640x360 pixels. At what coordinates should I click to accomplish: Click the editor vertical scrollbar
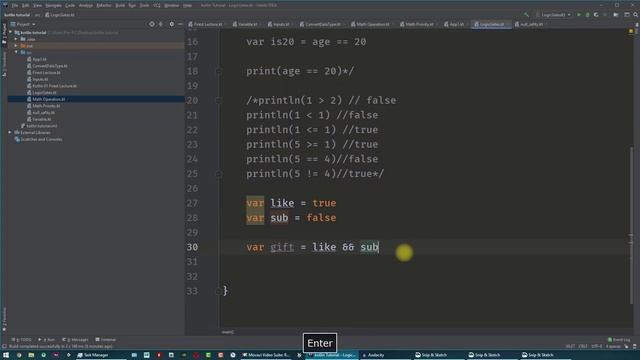point(631,224)
